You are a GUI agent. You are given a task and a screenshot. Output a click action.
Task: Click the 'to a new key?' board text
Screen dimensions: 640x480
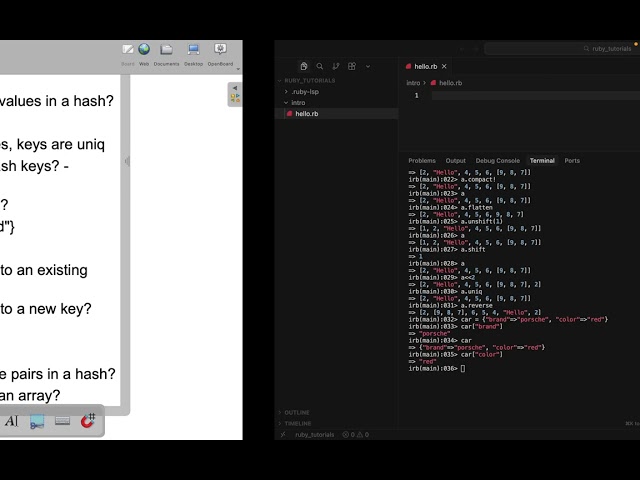point(46,309)
